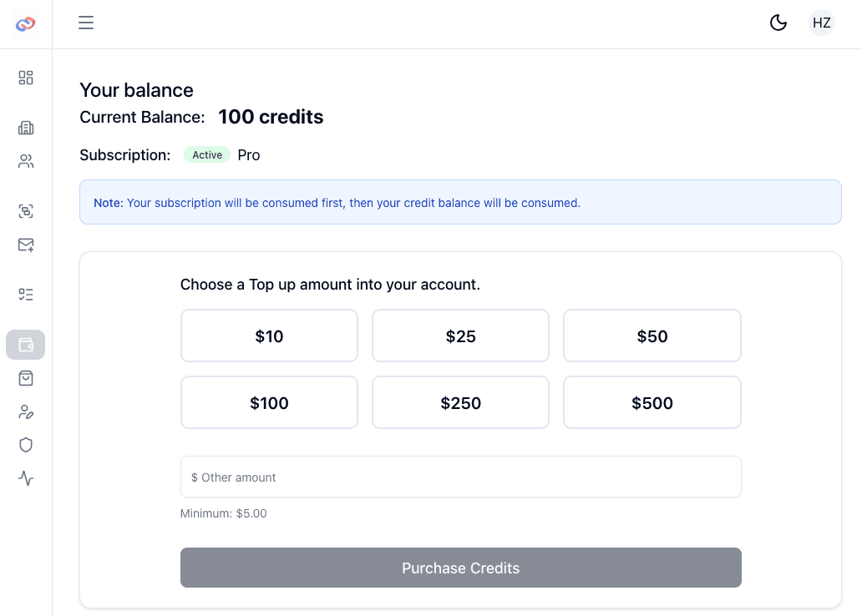Select the wallet billing sidebar icon
The width and height of the screenshot is (862, 616).
click(x=26, y=345)
